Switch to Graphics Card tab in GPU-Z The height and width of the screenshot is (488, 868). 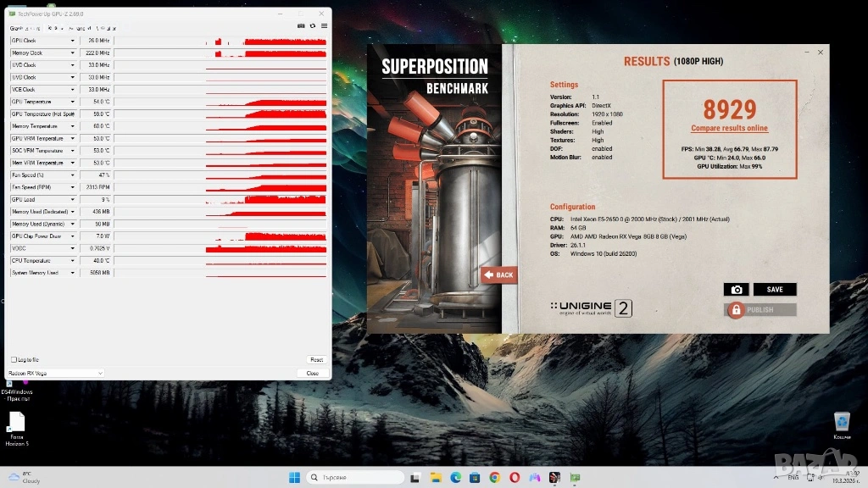coord(25,28)
